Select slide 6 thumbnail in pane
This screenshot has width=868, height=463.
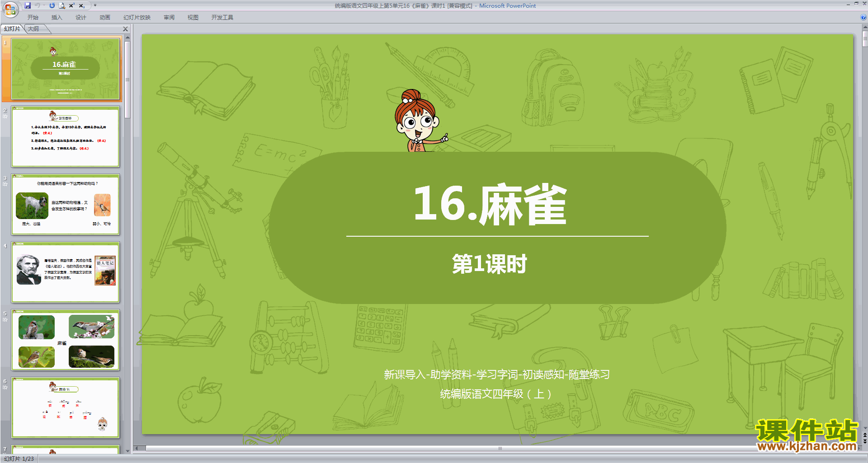66,408
